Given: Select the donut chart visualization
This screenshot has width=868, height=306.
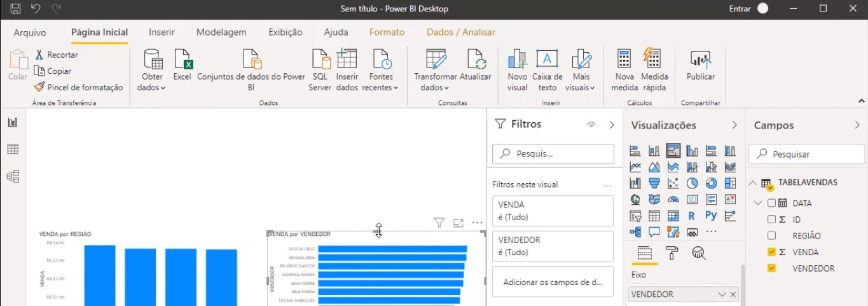Looking at the screenshot, I should click(711, 183).
